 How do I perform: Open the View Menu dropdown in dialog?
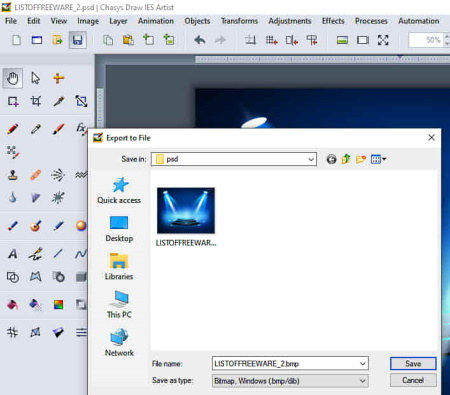click(378, 159)
